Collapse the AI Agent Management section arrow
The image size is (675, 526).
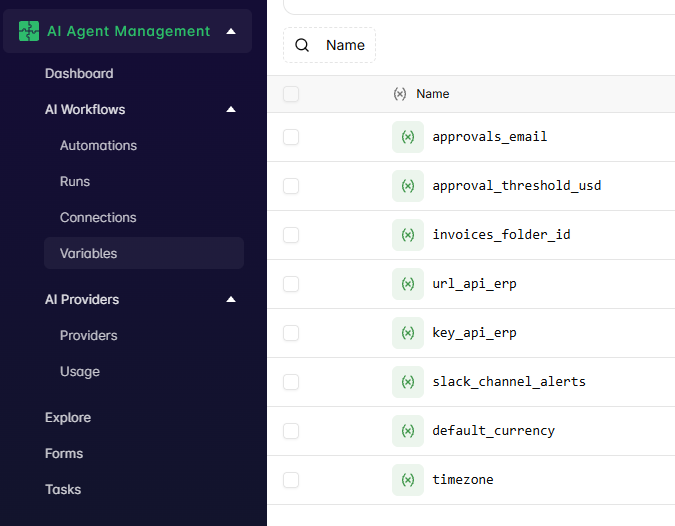click(x=231, y=31)
